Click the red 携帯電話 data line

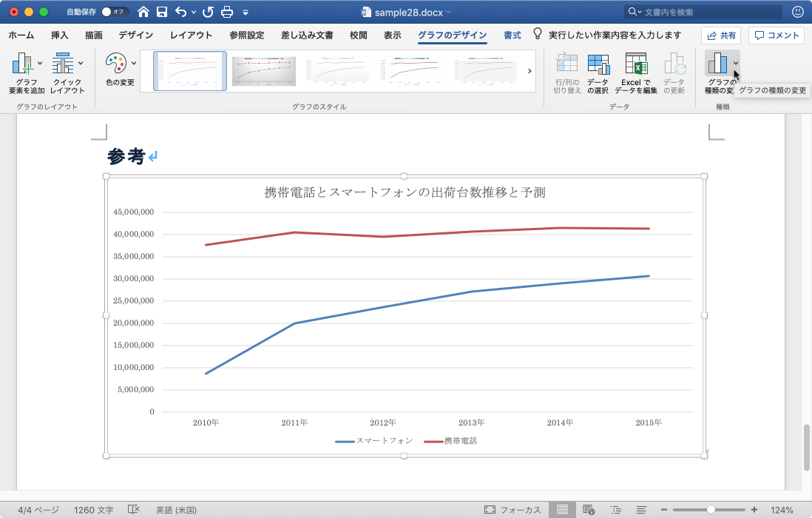[x=427, y=235]
